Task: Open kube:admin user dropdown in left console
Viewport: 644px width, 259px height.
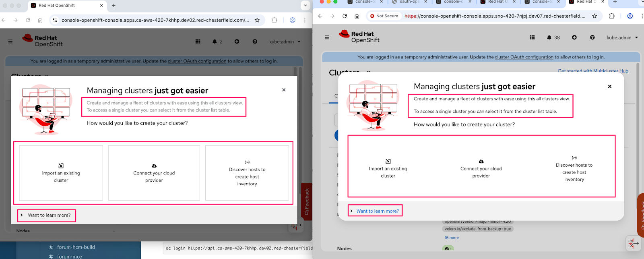Action: [285, 41]
